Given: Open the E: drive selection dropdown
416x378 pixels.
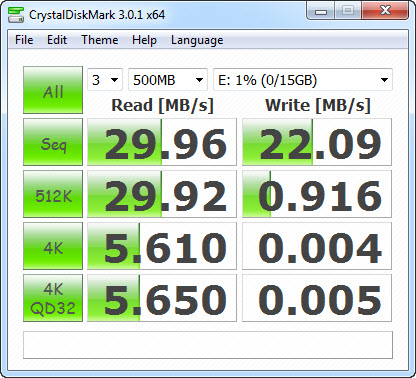Looking at the screenshot, I should pyautogui.click(x=303, y=80).
